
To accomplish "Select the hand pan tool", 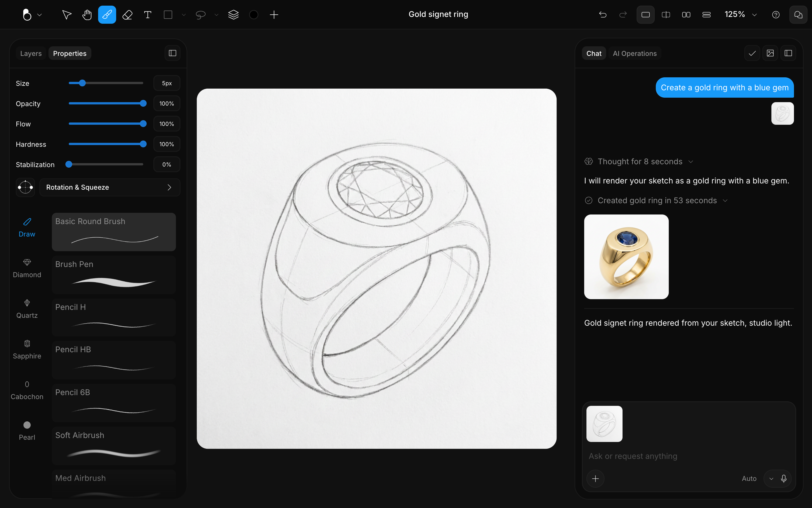I will [x=87, y=14].
